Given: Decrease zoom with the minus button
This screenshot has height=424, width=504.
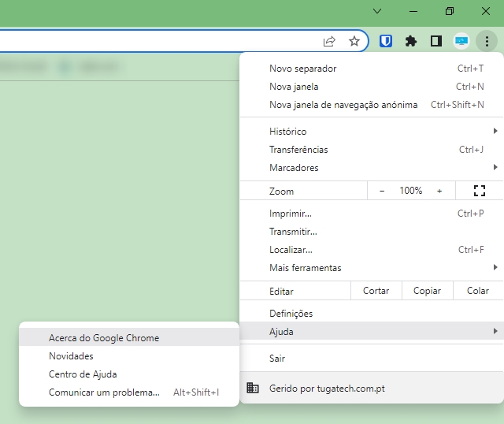Looking at the screenshot, I should coord(382,191).
